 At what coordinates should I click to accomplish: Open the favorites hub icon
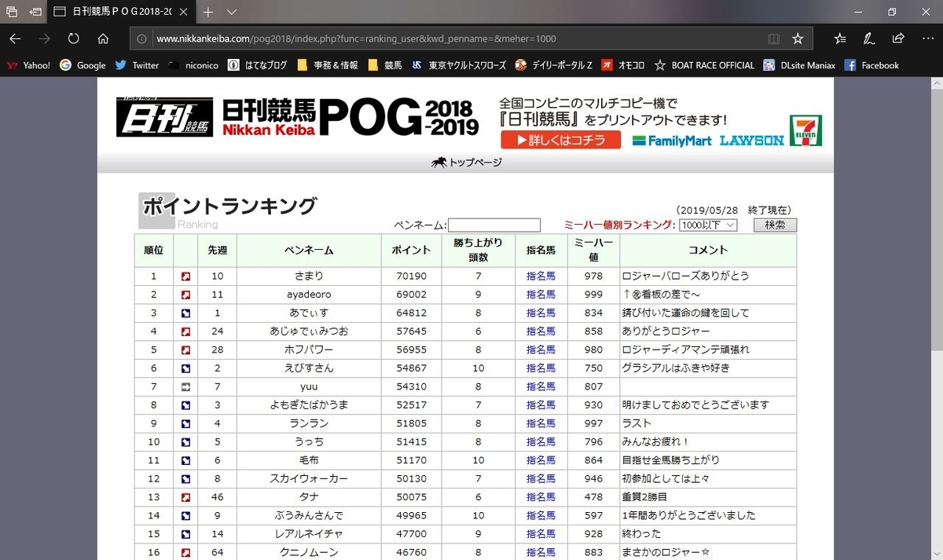point(840,38)
